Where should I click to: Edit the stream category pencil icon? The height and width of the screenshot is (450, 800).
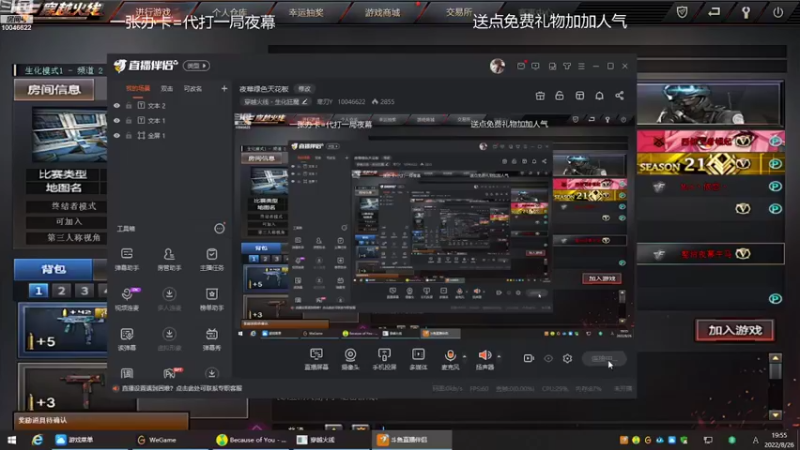tap(305, 102)
